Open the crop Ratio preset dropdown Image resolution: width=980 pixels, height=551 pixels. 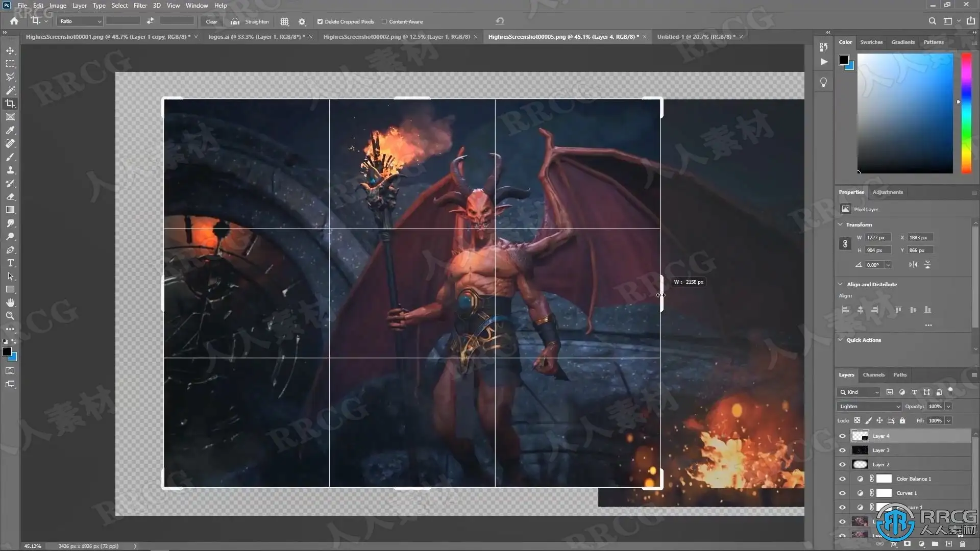81,21
